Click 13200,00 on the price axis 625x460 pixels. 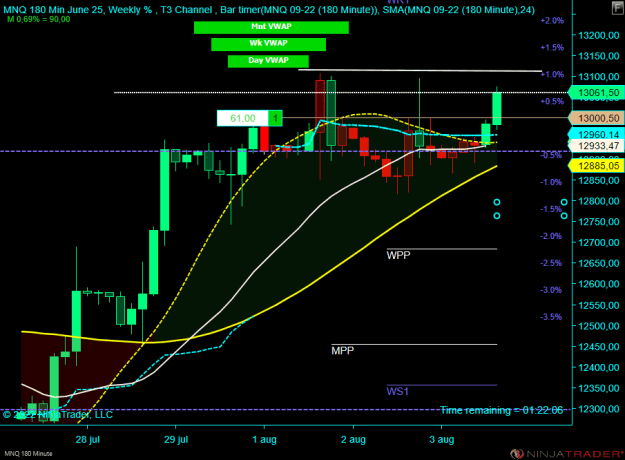tap(599, 35)
